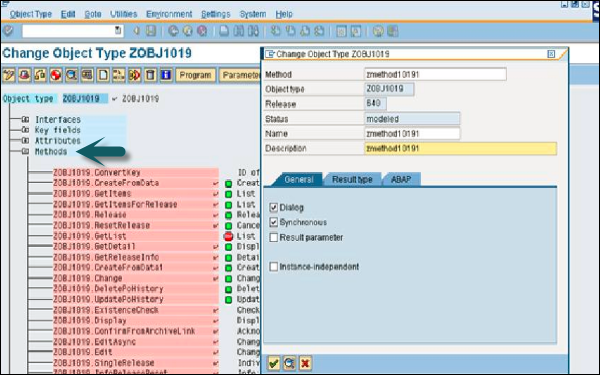
Task: Click the green Back arrow icon
Action: [x=173, y=31]
